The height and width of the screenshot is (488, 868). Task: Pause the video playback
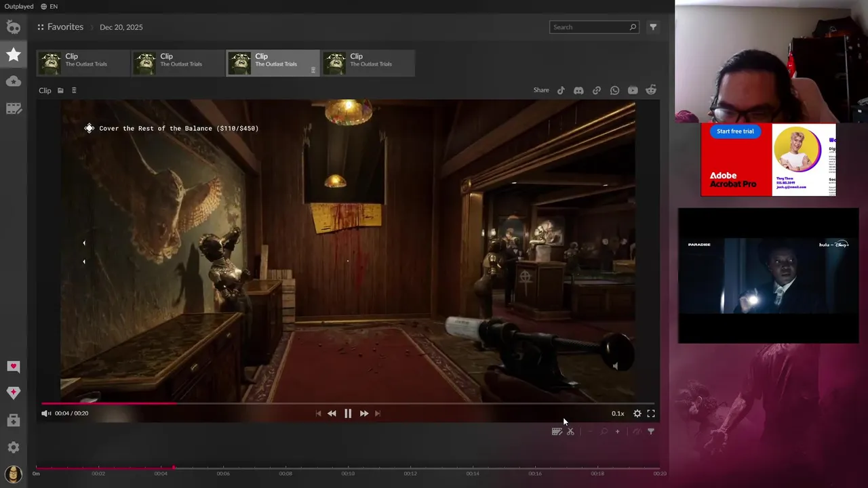348,413
